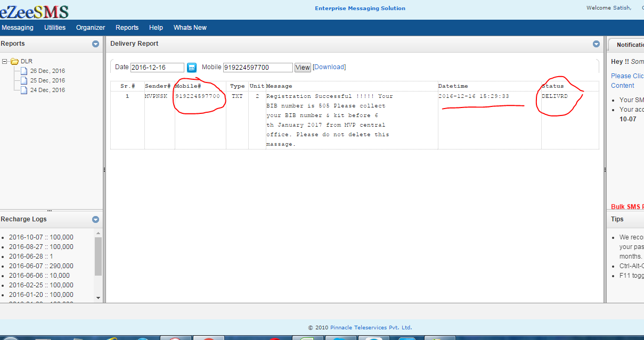This screenshot has width=644, height=340.
Task: Click the Mobile number input field
Action: click(258, 68)
